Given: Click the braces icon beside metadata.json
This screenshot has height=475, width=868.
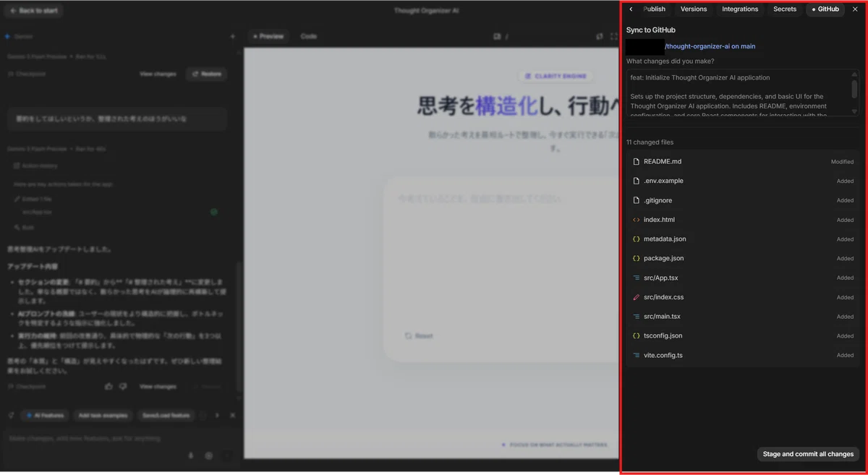Looking at the screenshot, I should [637, 239].
